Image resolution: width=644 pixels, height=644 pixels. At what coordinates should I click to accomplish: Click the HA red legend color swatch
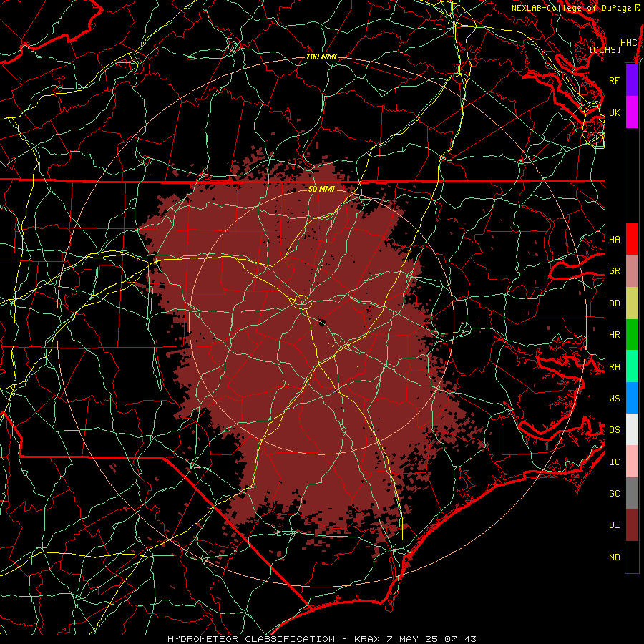(x=632, y=239)
